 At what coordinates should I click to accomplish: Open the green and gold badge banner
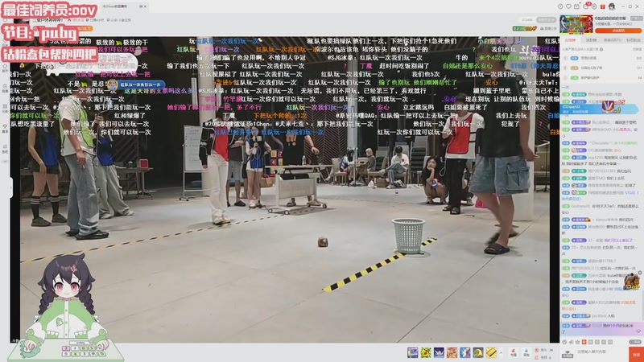pyautogui.click(x=524, y=28)
